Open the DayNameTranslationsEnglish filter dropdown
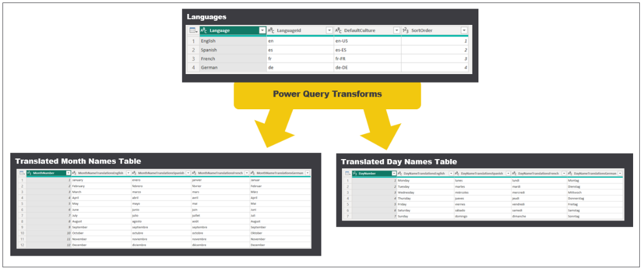The image size is (644, 272). pyautogui.click(x=451, y=173)
